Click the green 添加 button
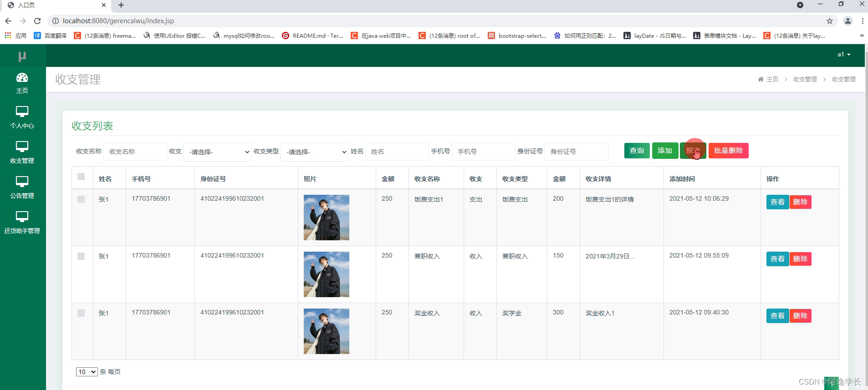 [665, 151]
